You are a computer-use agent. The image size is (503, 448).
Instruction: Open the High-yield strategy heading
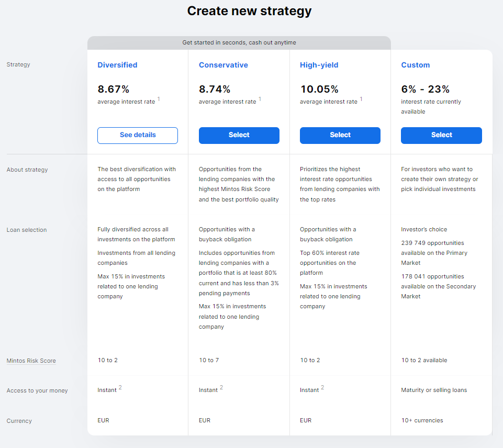[x=319, y=65]
